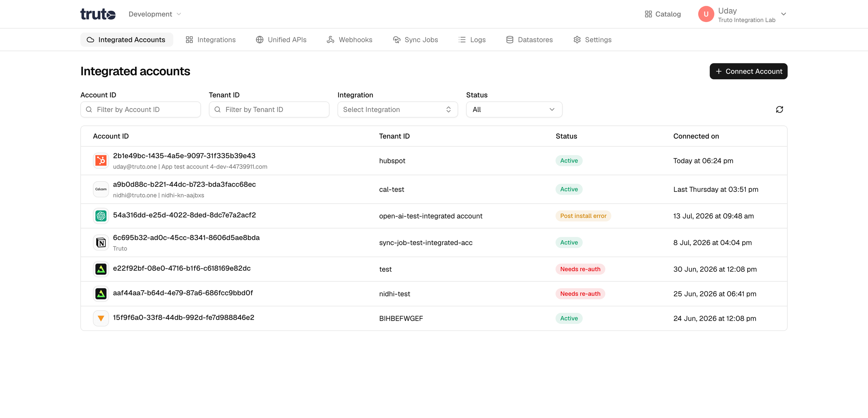Click the uday@truto.one account subtitle
The height and width of the screenshot is (418, 868).
(x=190, y=167)
